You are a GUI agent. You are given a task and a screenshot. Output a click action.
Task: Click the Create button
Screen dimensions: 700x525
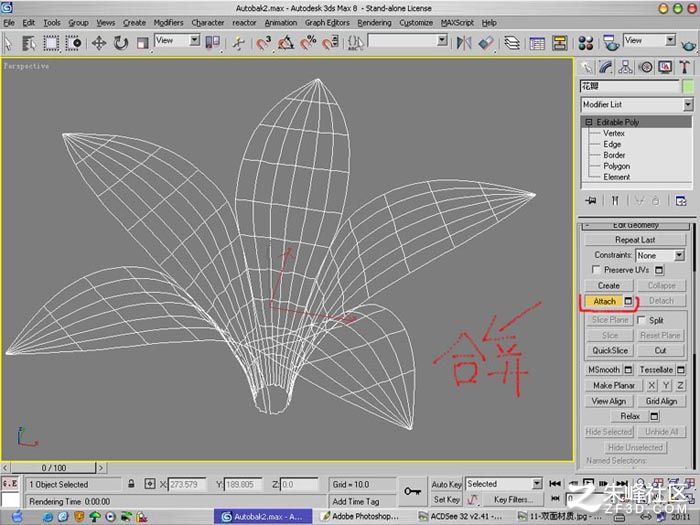(608, 285)
